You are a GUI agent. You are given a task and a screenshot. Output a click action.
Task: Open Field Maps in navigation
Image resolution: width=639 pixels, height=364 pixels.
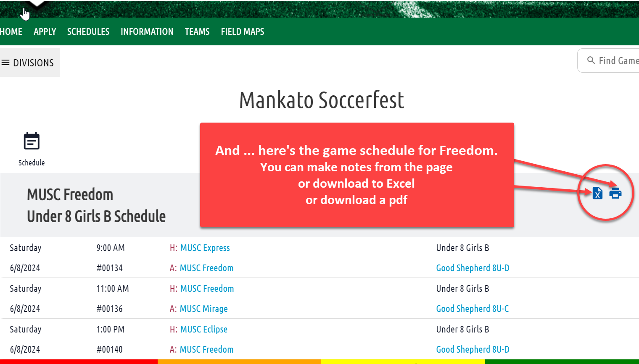[243, 31]
